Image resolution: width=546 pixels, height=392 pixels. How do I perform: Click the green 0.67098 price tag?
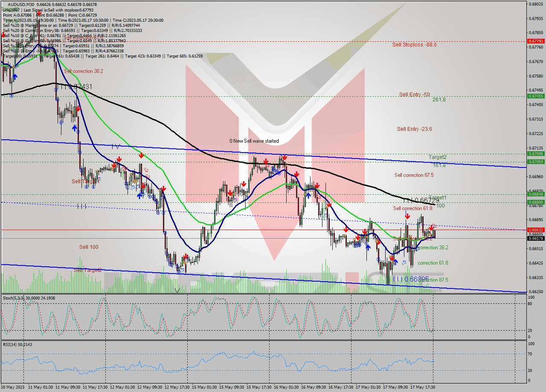tap(536, 154)
